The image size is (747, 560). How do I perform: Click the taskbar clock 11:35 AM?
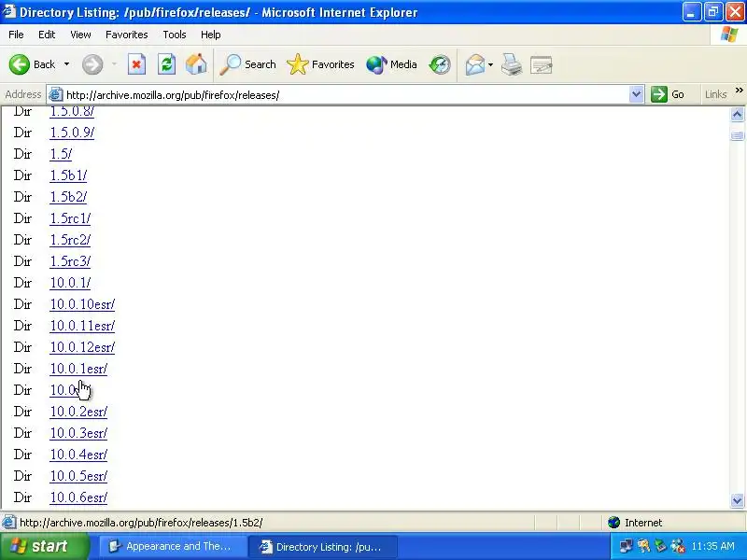(x=712, y=546)
